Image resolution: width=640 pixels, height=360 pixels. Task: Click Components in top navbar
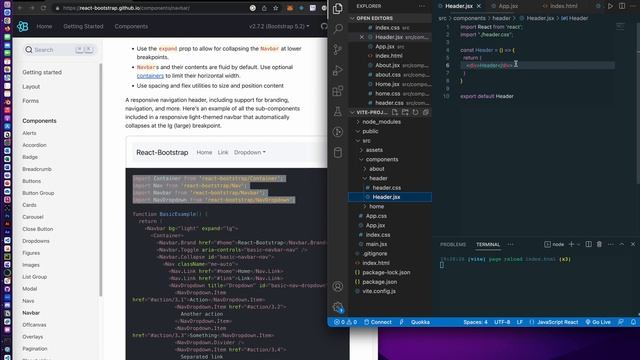pyautogui.click(x=131, y=27)
